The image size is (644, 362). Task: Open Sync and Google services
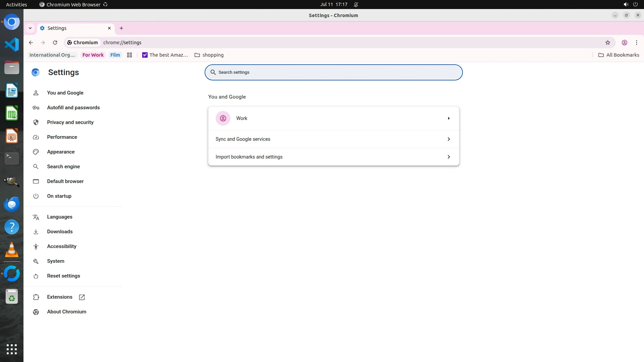point(333,139)
